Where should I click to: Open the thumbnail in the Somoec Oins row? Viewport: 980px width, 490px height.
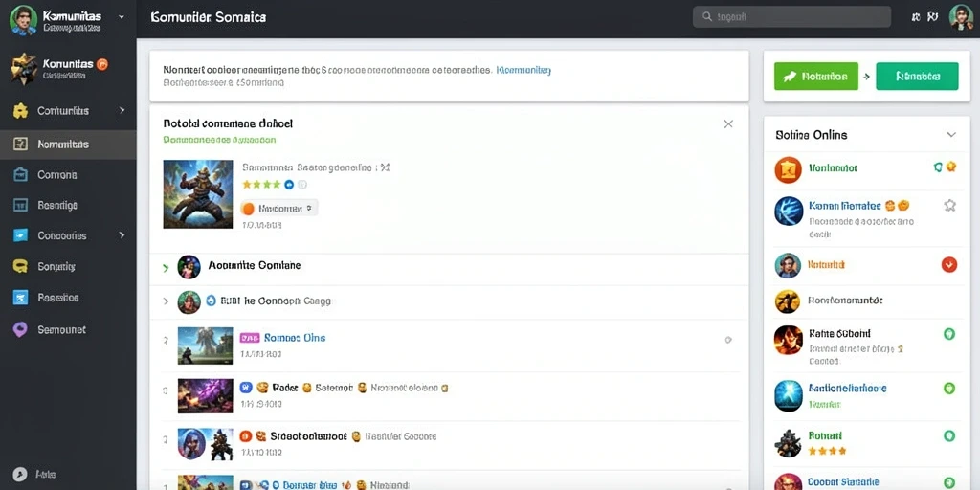[205, 345]
